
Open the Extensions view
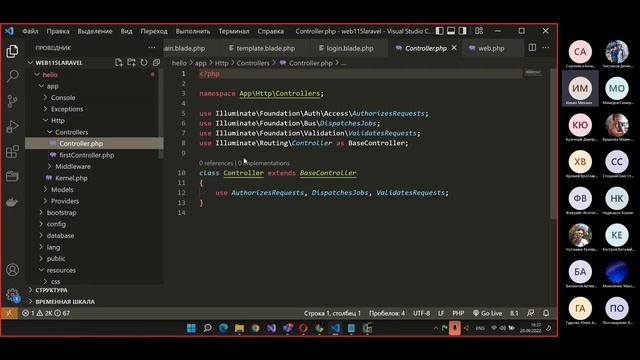12,152
